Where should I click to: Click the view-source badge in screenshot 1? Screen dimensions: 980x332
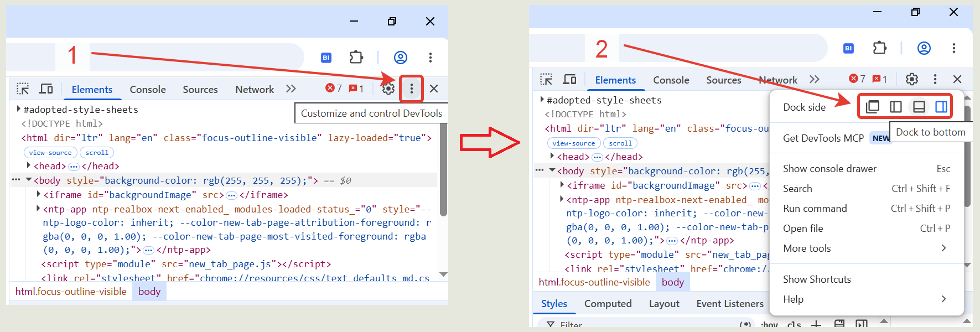(x=50, y=153)
